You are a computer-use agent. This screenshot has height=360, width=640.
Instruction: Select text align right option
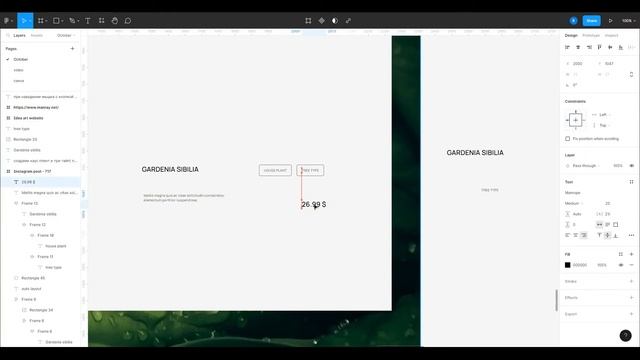pyautogui.click(x=584, y=235)
